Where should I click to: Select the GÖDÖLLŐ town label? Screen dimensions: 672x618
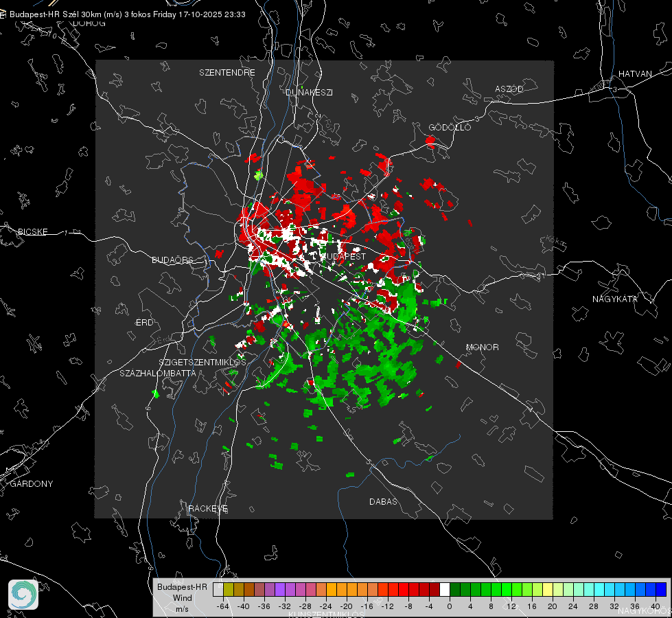450,128
